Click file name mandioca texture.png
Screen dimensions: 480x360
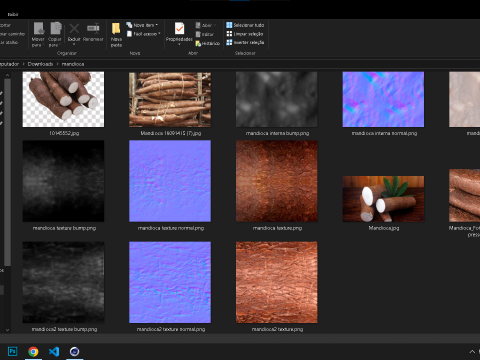click(277, 228)
